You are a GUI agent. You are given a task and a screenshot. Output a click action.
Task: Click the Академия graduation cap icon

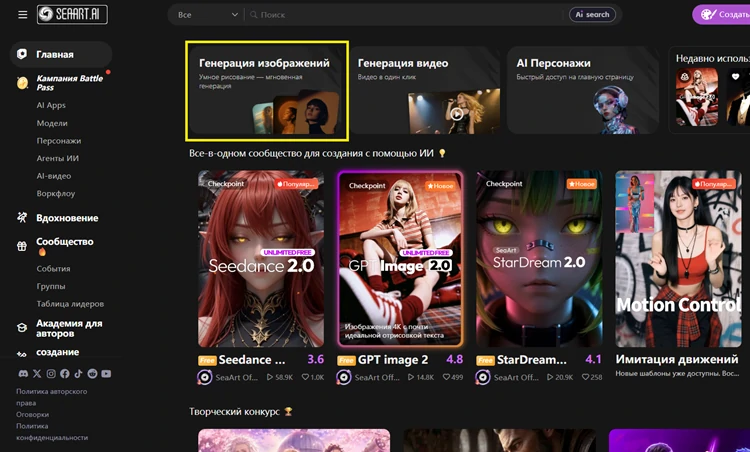[x=22, y=328]
